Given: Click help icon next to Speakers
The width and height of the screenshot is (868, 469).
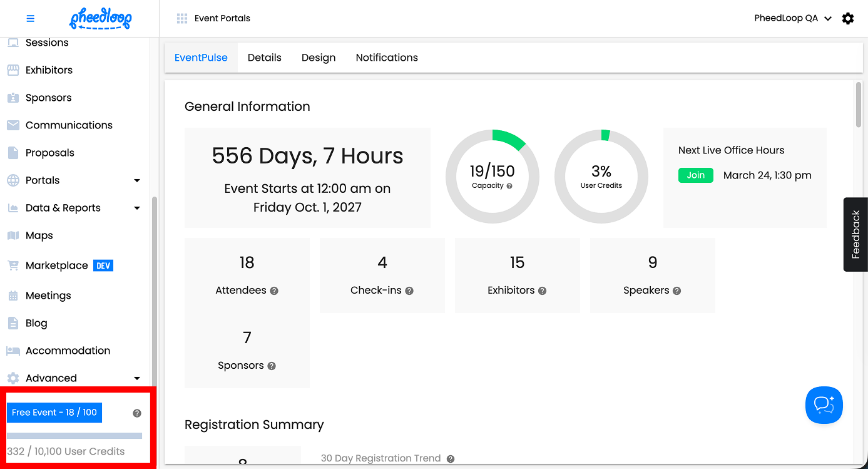Looking at the screenshot, I should 677,291.
